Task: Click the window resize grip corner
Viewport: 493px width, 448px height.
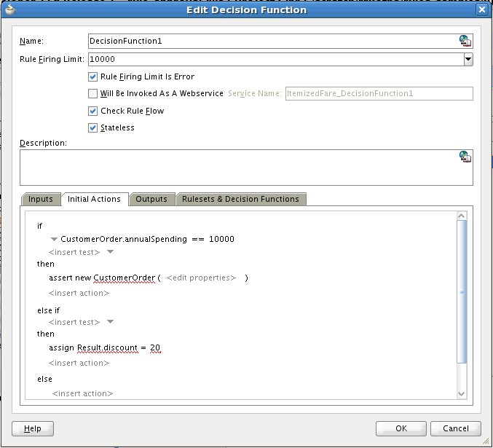Action: pyautogui.click(x=486, y=441)
